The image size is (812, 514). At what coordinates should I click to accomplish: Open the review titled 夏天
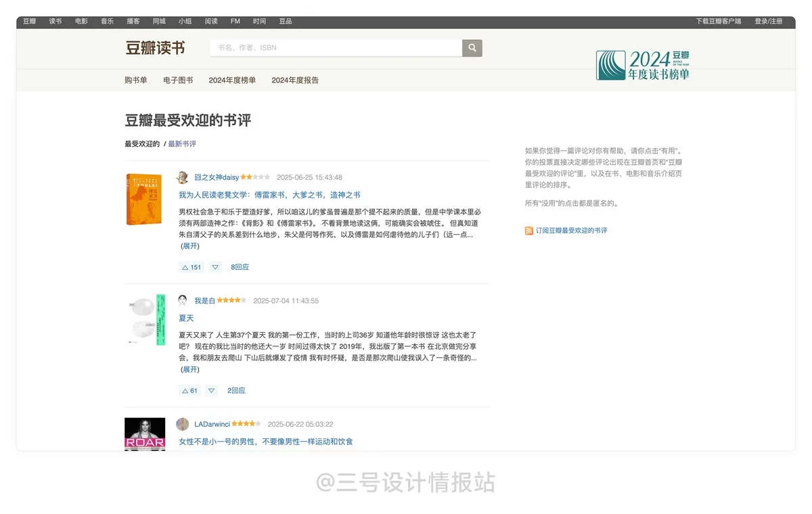click(x=186, y=318)
